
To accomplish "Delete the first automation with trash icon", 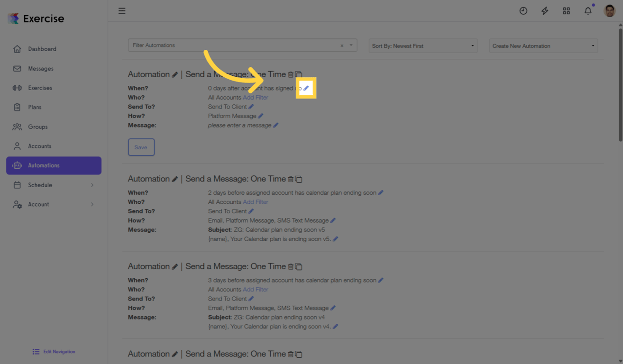I will coord(291,75).
